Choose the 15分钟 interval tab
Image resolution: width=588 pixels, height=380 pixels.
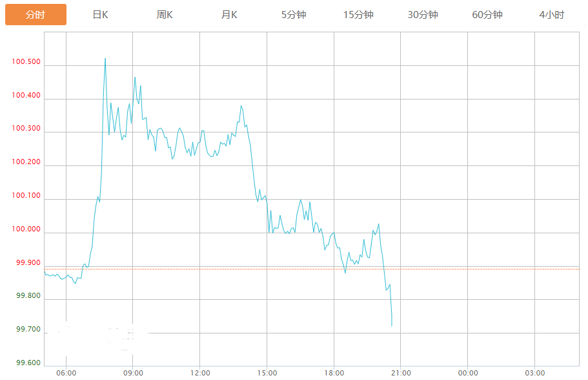[x=358, y=15]
